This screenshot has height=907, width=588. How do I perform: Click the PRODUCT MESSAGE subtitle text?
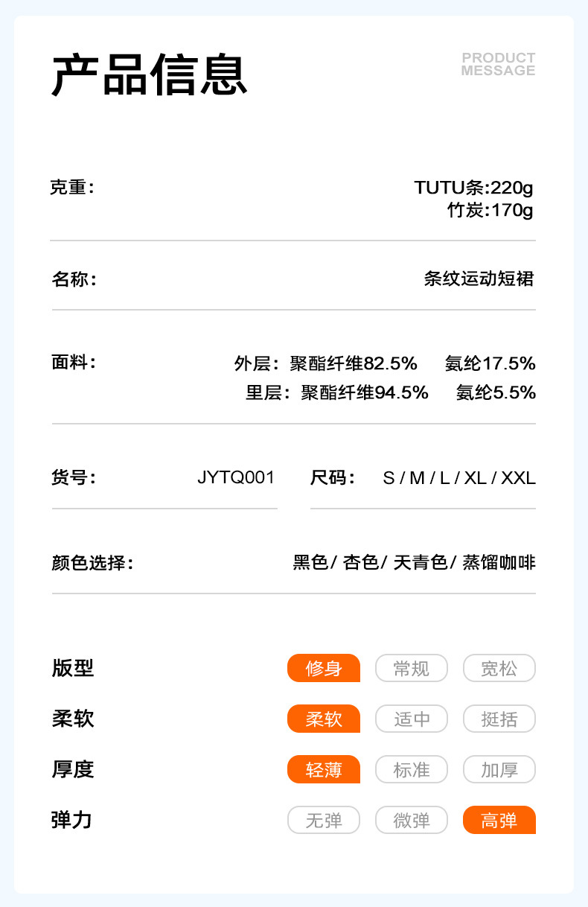tap(498, 64)
